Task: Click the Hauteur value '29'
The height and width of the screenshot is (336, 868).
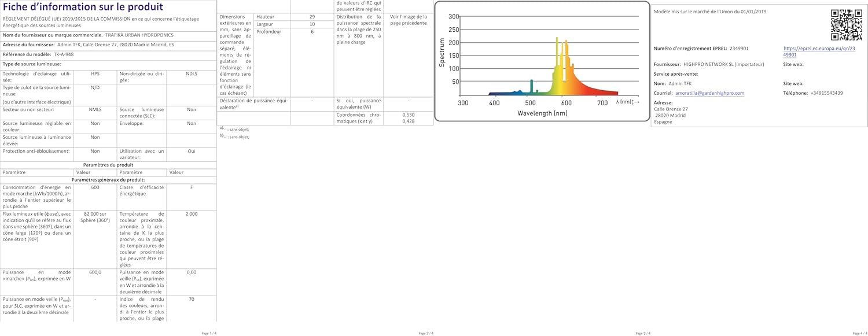Action: [312, 17]
